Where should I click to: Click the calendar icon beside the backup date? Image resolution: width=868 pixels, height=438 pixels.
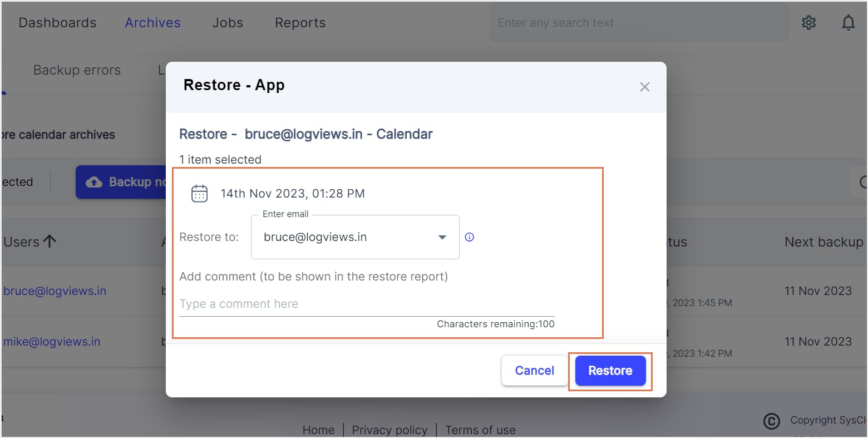pyautogui.click(x=199, y=194)
